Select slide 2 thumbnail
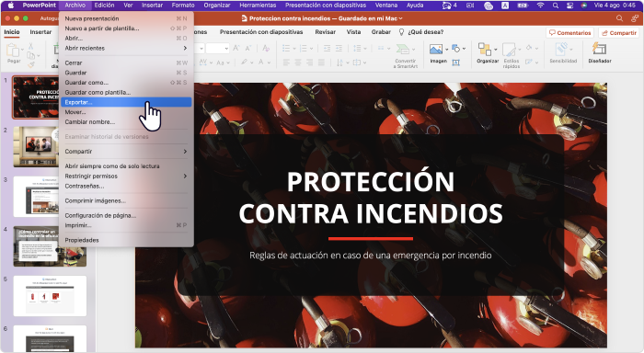 pos(36,146)
